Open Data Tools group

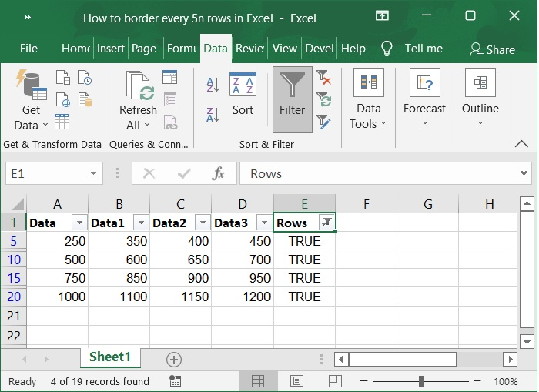[x=369, y=99]
